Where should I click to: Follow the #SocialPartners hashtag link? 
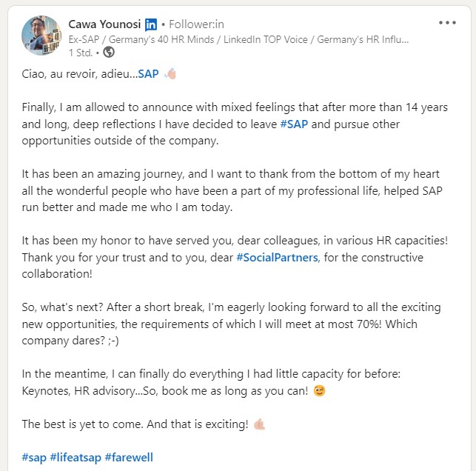click(x=277, y=258)
